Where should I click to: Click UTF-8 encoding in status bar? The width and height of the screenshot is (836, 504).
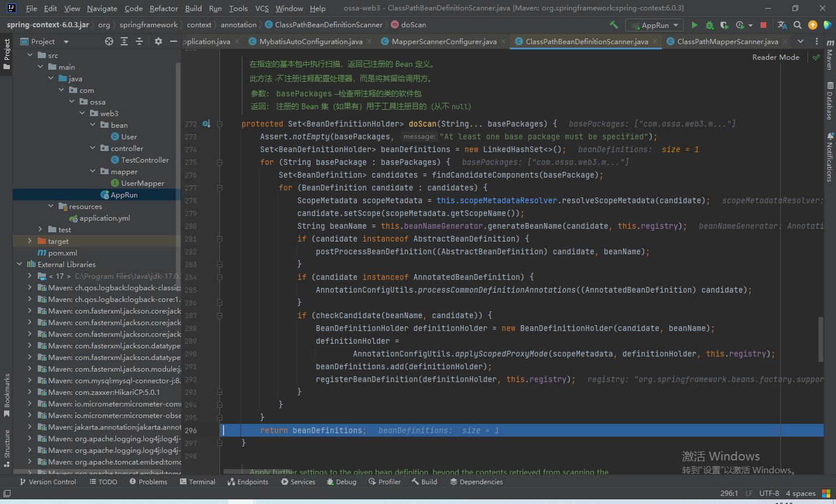pyautogui.click(x=769, y=494)
